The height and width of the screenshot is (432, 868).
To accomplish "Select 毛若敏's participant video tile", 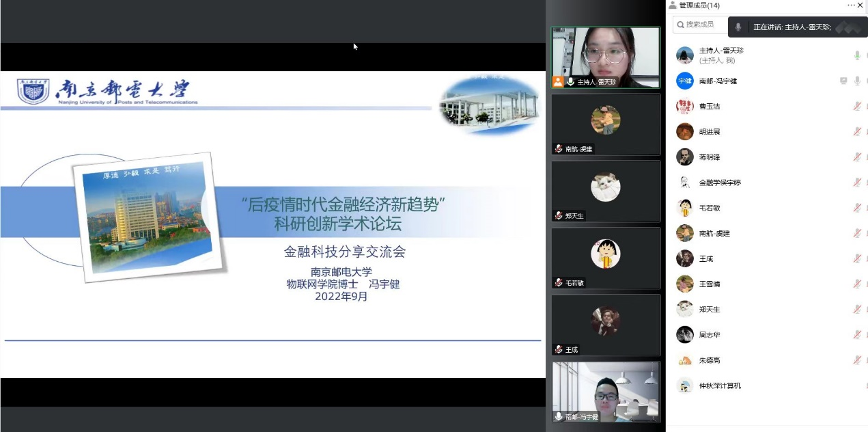I will tap(606, 258).
